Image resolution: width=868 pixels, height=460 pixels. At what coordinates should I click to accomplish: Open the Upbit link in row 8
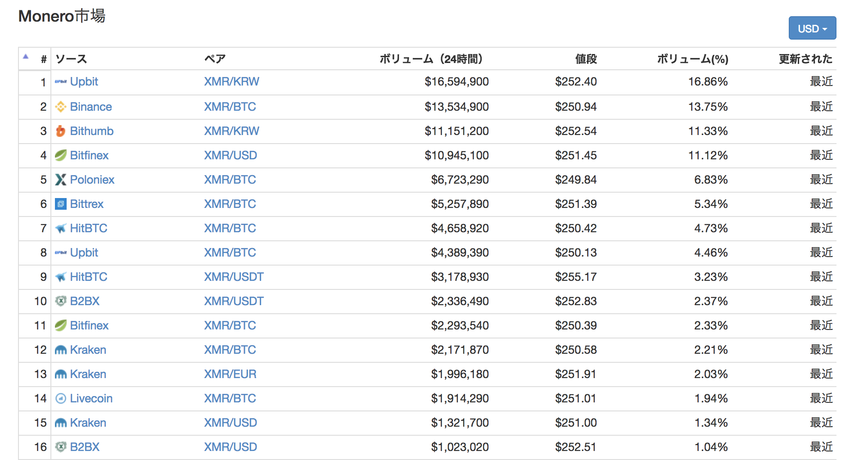tap(84, 253)
